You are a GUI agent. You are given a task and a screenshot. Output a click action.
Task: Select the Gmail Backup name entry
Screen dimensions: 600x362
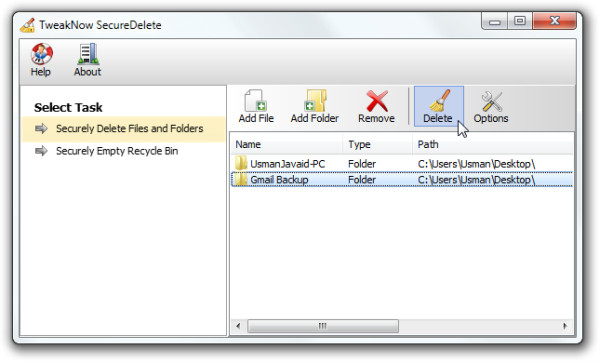(279, 179)
